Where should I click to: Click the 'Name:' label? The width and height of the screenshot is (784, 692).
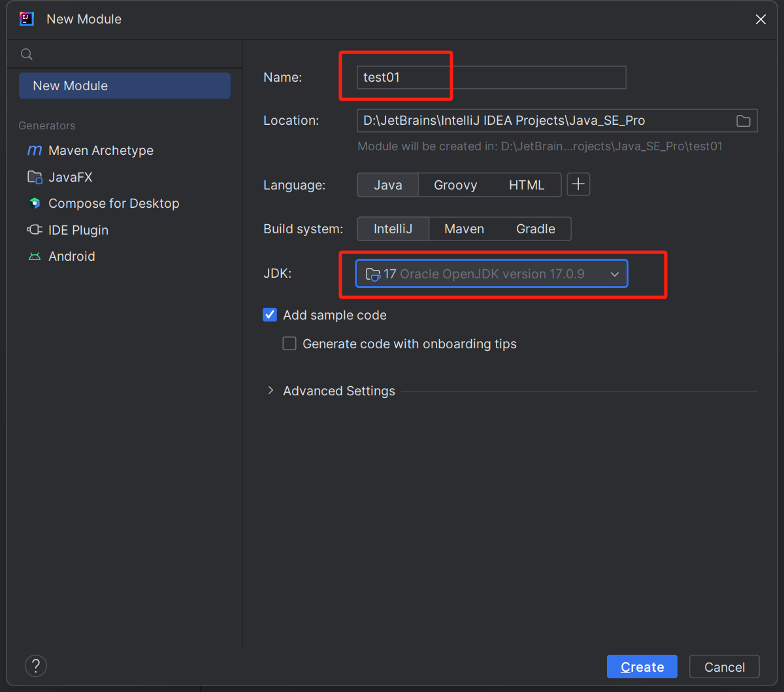click(283, 77)
